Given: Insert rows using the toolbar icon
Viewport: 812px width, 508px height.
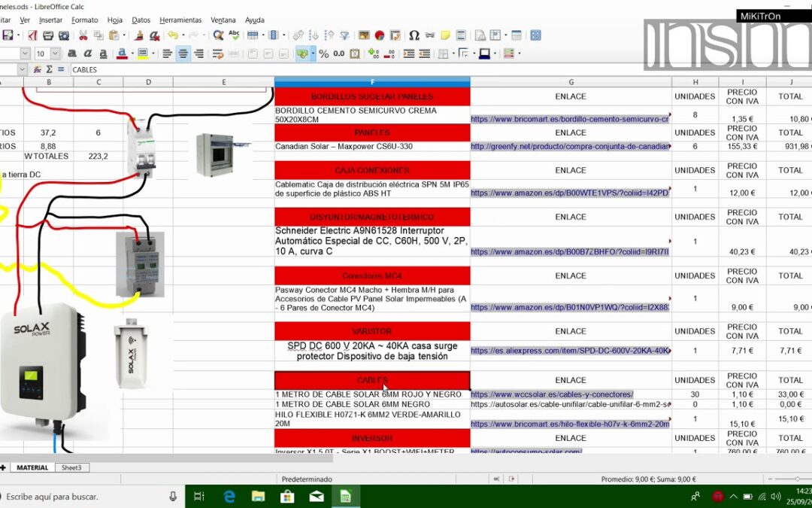Looking at the screenshot, I should point(252,35).
